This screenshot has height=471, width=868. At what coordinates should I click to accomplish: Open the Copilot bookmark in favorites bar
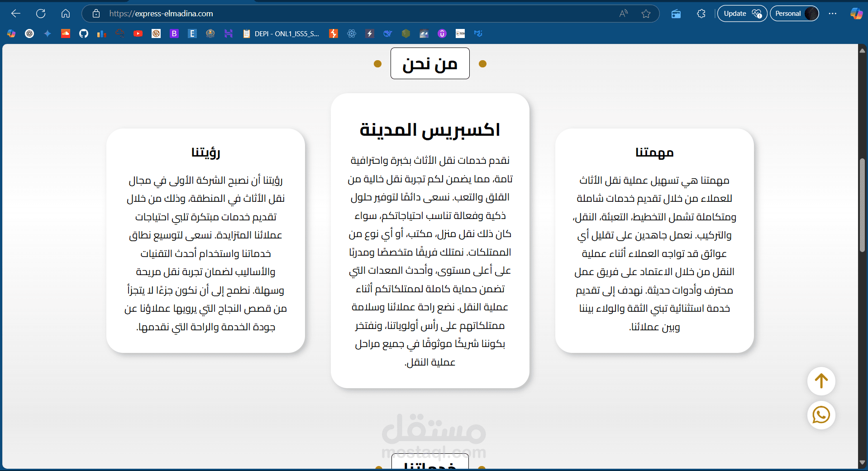pyautogui.click(x=11, y=33)
